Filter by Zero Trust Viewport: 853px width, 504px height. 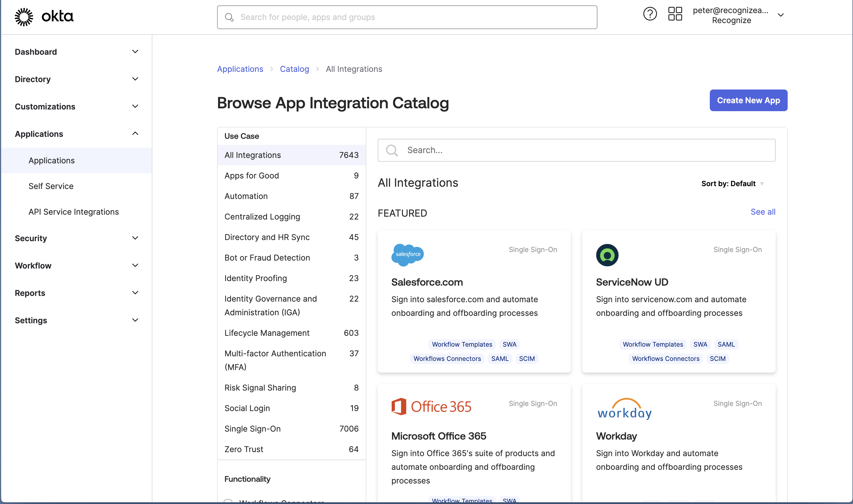(x=291, y=449)
